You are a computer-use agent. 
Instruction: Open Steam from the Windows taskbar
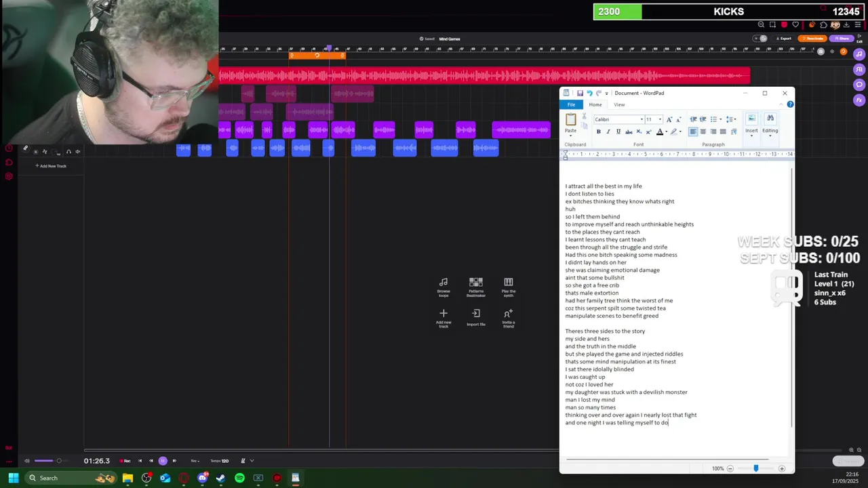click(x=220, y=478)
